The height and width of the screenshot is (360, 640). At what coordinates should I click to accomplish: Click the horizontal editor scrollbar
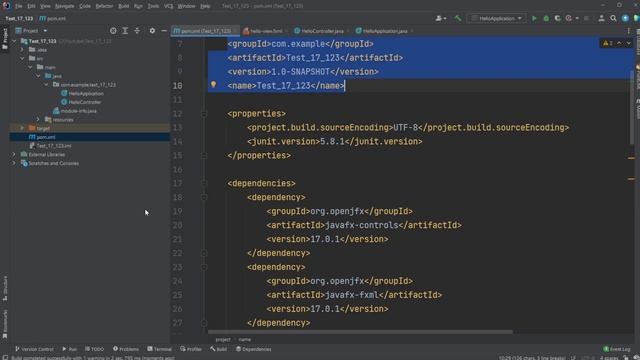360,332
